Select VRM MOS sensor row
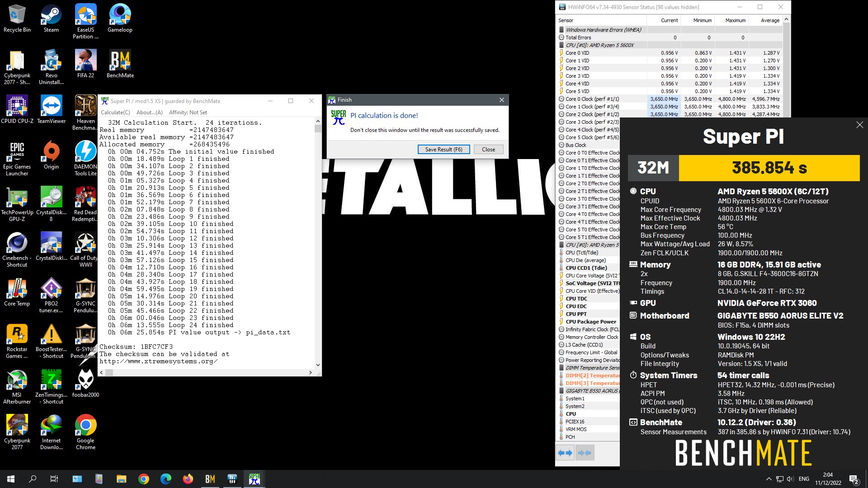The width and height of the screenshot is (868, 488). [x=588, y=429]
